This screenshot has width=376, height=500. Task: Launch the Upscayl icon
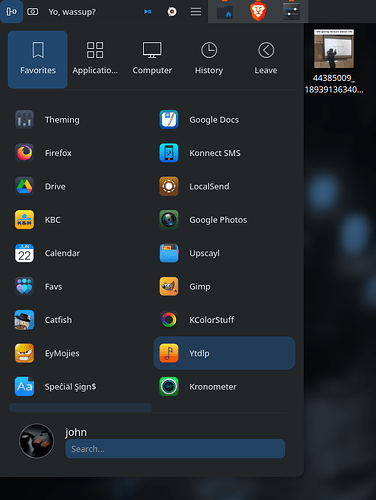169,253
